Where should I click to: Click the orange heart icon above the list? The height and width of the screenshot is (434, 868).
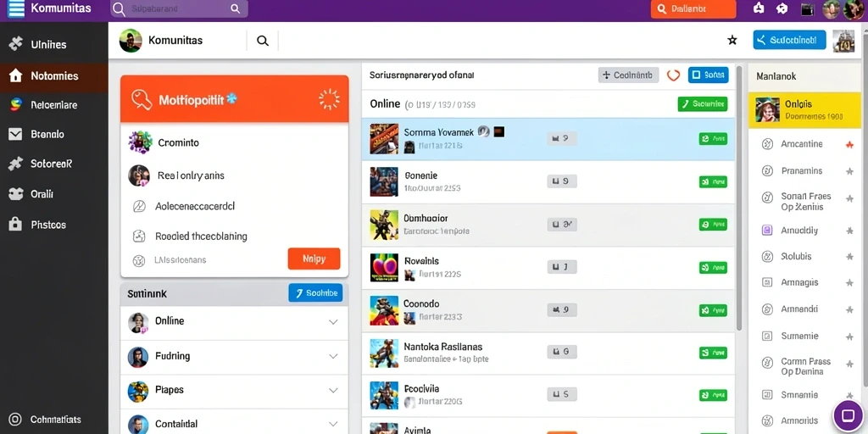coord(673,75)
